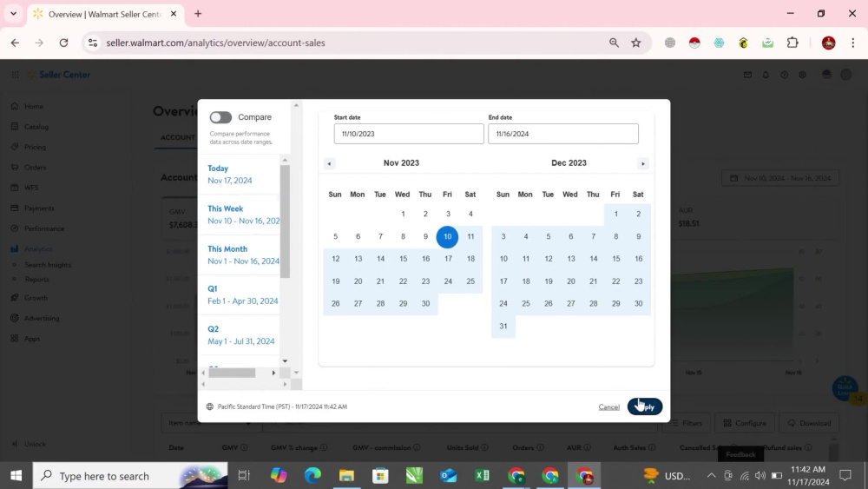The width and height of the screenshot is (868, 489).
Task: Open Excel from taskbar
Action: (x=482, y=476)
